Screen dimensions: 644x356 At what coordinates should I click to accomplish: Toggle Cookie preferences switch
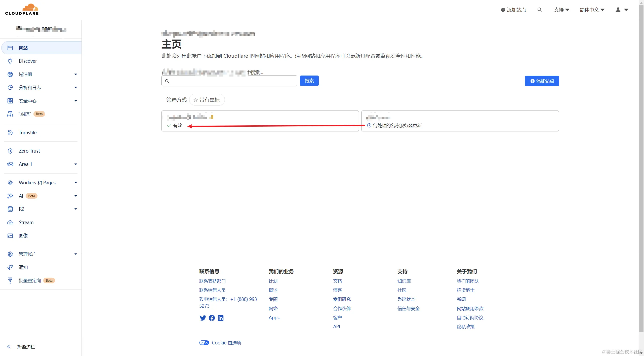pos(204,343)
